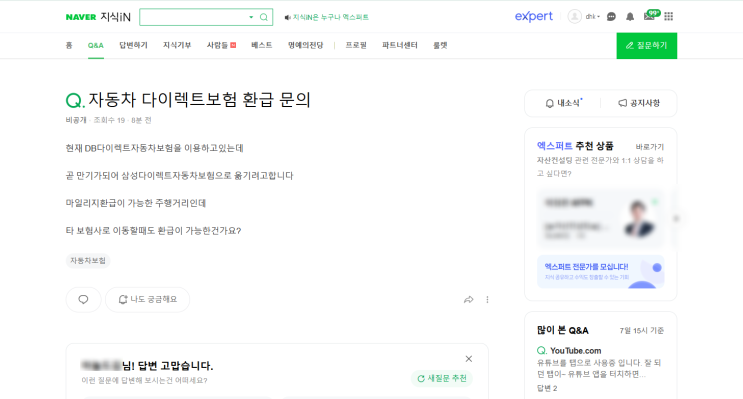Viewport: 743px width, 399px height.
Task: Open the user profile avatar
Action: tap(574, 17)
